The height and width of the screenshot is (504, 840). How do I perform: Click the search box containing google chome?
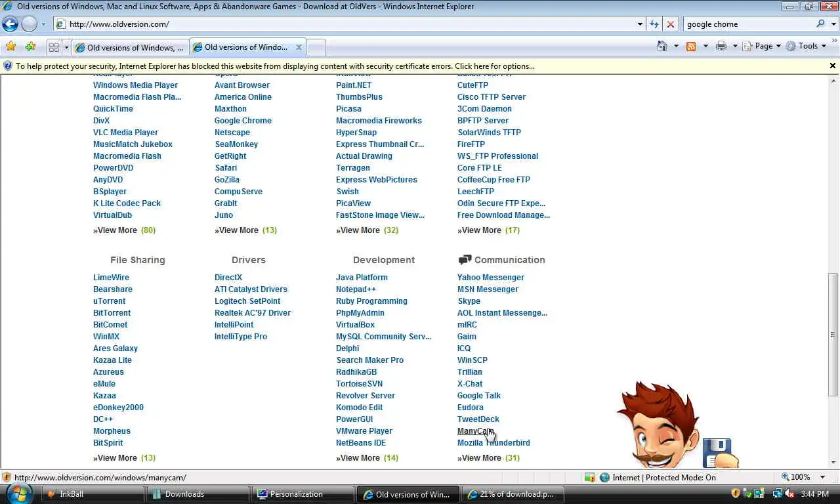coord(748,24)
